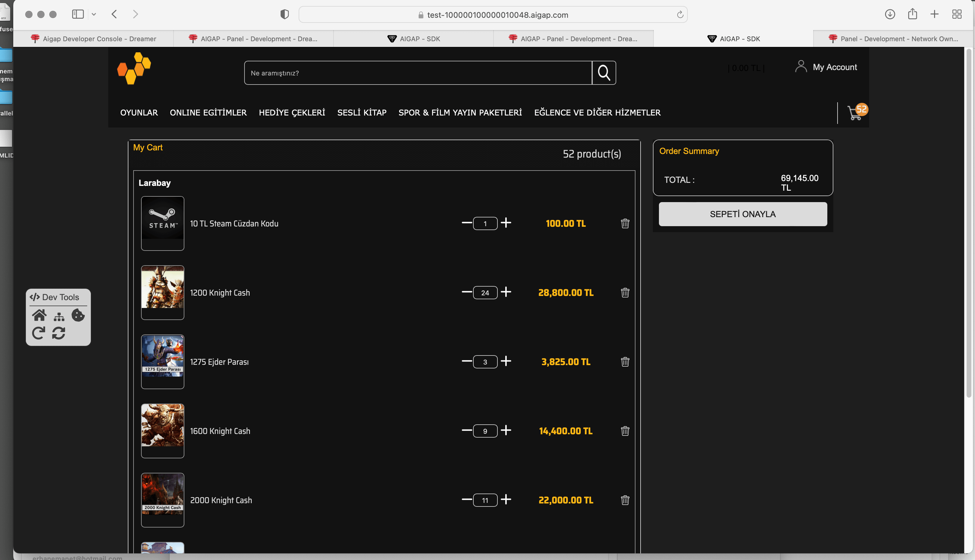The width and height of the screenshot is (975, 560).
Task: Click SEPETİ ONAYLA button
Action: click(x=743, y=214)
